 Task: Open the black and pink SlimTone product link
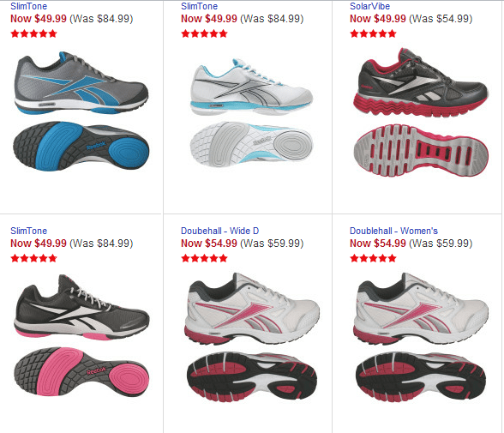(28, 231)
